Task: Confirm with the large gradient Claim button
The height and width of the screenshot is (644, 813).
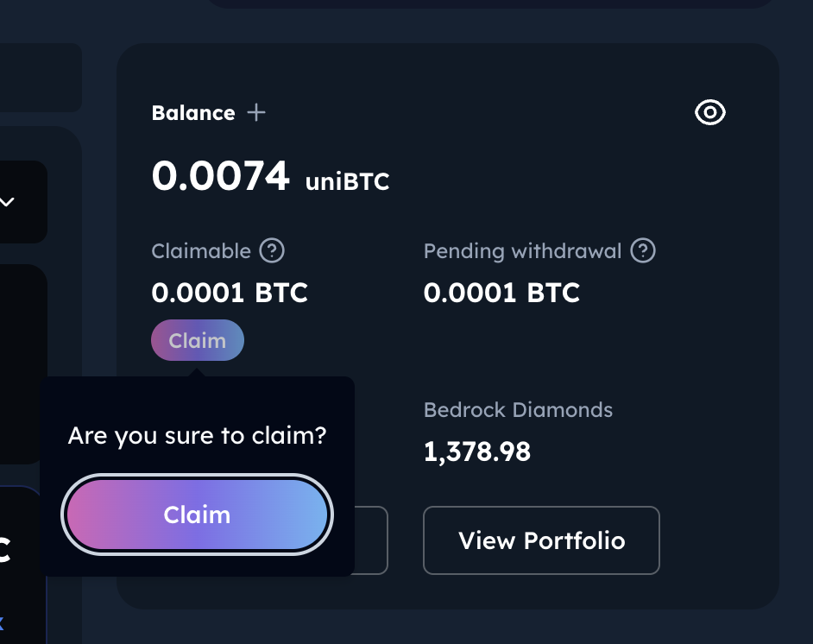Action: point(198,515)
